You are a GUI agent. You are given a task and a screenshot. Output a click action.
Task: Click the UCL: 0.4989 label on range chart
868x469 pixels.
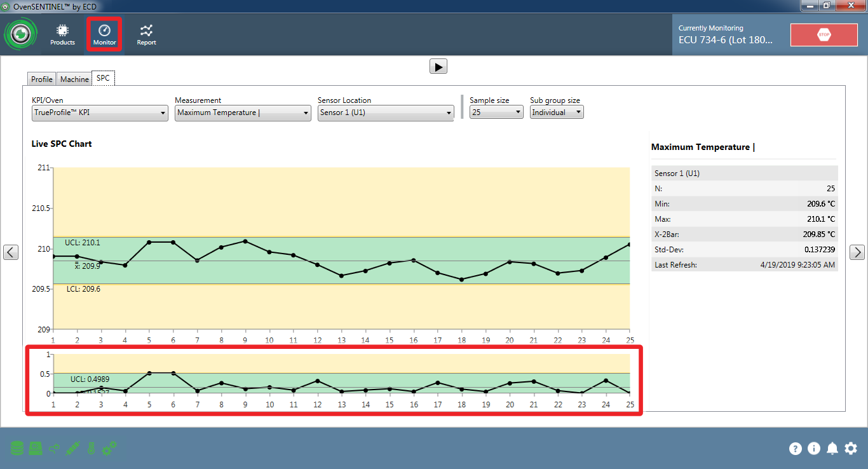pyautogui.click(x=90, y=379)
